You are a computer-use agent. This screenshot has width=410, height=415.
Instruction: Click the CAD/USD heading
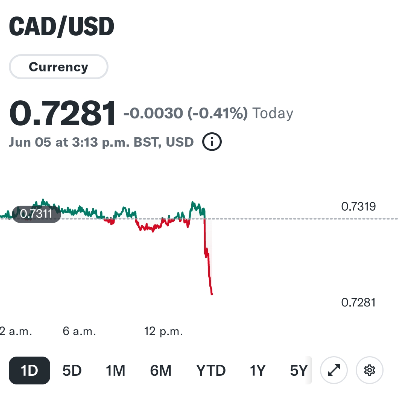click(x=62, y=26)
